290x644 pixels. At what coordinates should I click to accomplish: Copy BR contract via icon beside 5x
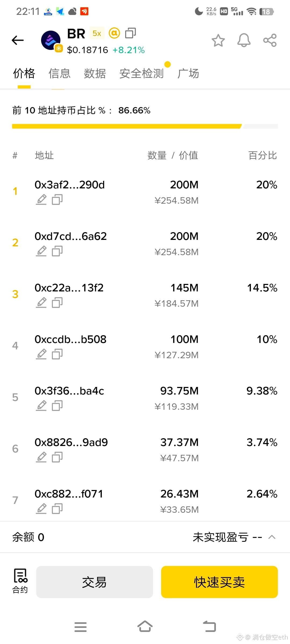130,33
